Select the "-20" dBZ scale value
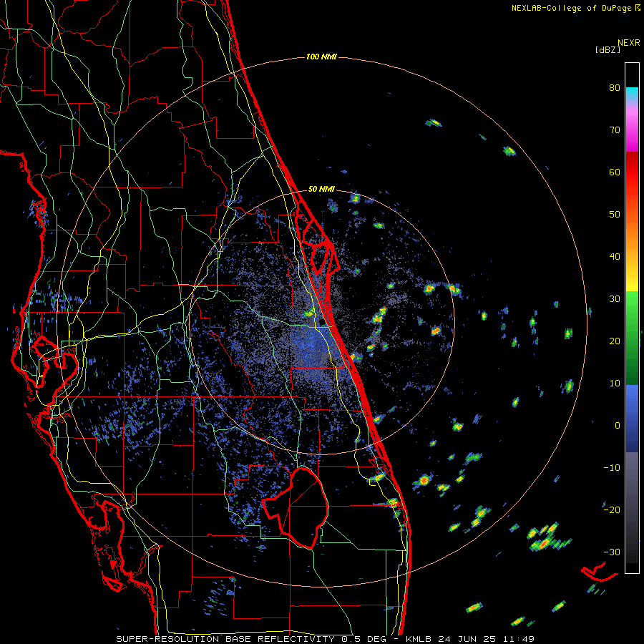This screenshot has width=644, height=644. point(612,509)
